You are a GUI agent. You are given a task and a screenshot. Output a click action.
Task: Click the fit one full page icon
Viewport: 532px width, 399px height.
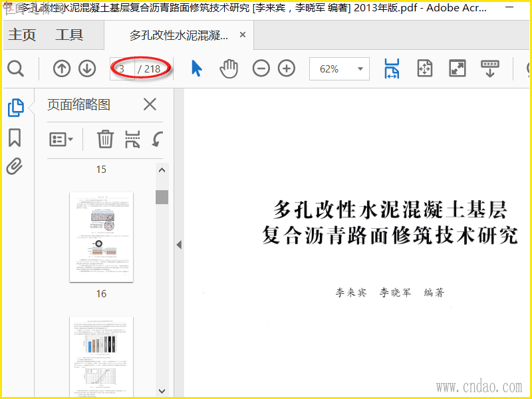tap(425, 68)
